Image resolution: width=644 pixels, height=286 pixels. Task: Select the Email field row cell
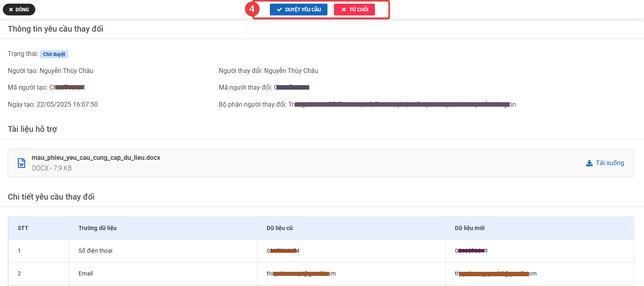click(x=86, y=273)
